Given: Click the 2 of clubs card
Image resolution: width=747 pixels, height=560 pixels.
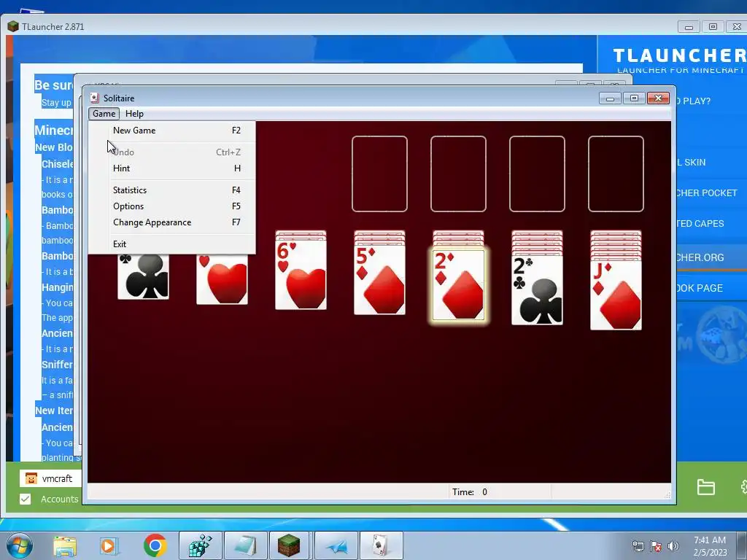Looking at the screenshot, I should (537, 290).
